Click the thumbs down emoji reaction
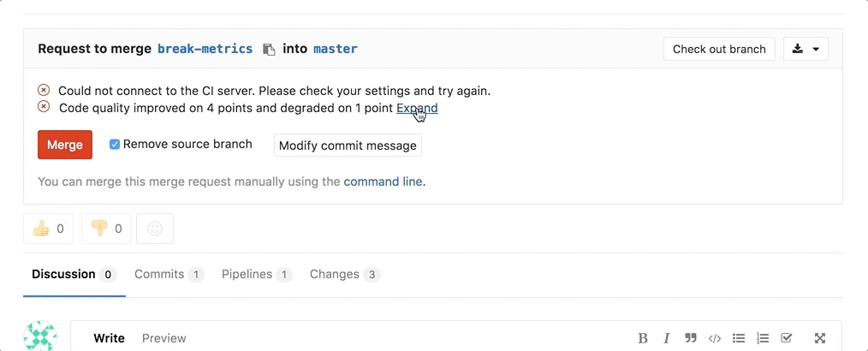The width and height of the screenshot is (868, 351). (x=106, y=229)
